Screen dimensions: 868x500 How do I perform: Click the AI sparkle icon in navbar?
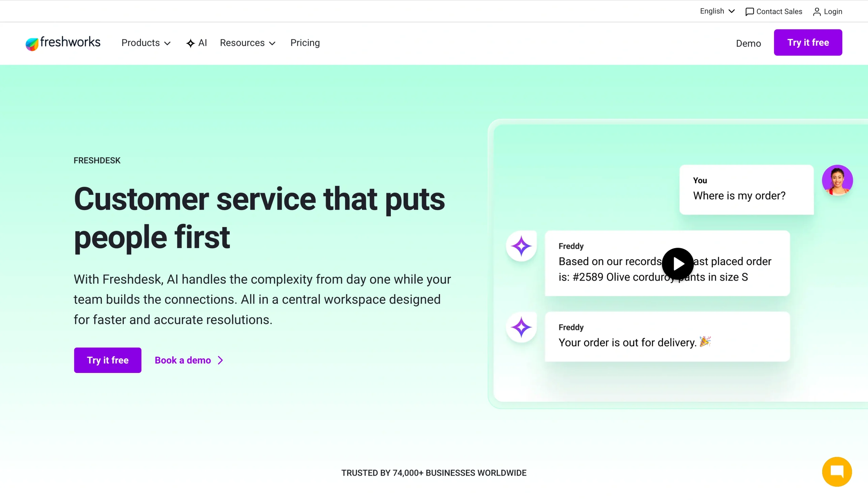190,43
